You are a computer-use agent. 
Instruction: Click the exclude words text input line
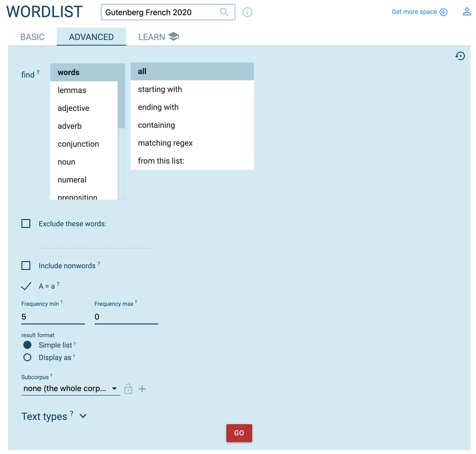95,242
